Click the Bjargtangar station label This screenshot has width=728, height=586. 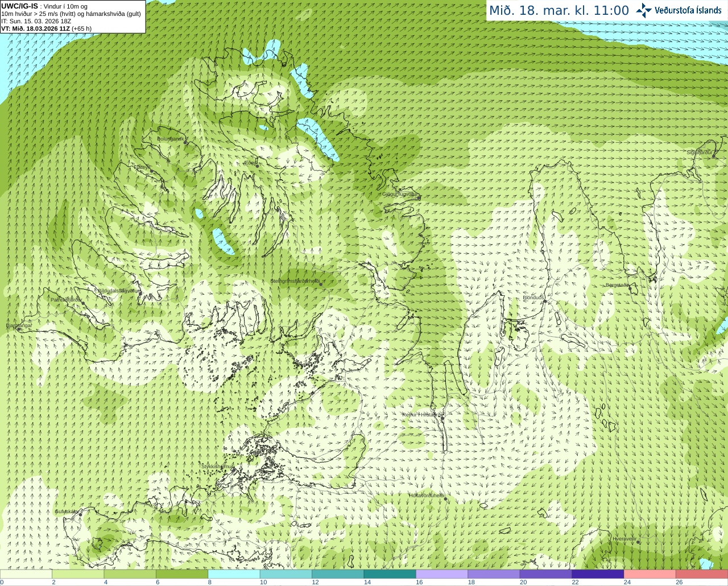pos(19,325)
